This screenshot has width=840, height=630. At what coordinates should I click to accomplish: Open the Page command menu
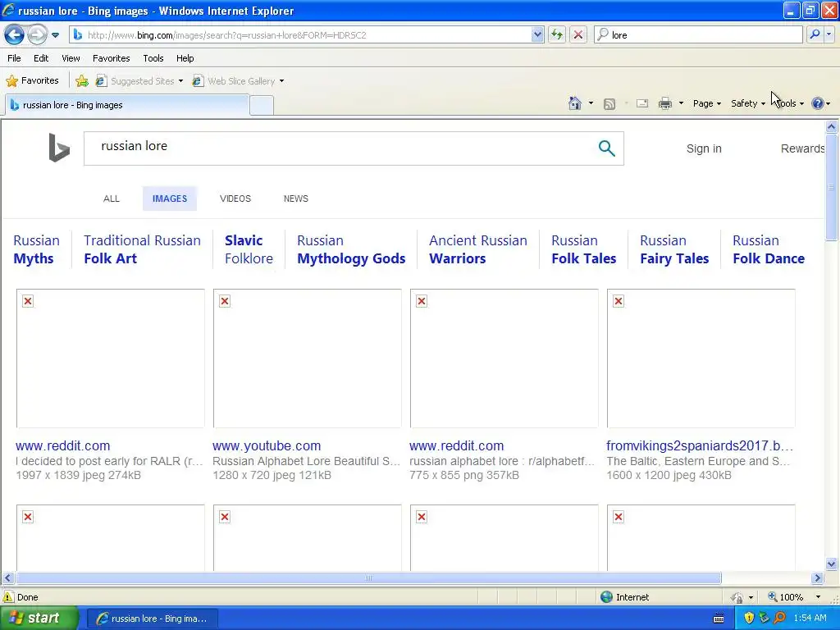[x=707, y=103]
